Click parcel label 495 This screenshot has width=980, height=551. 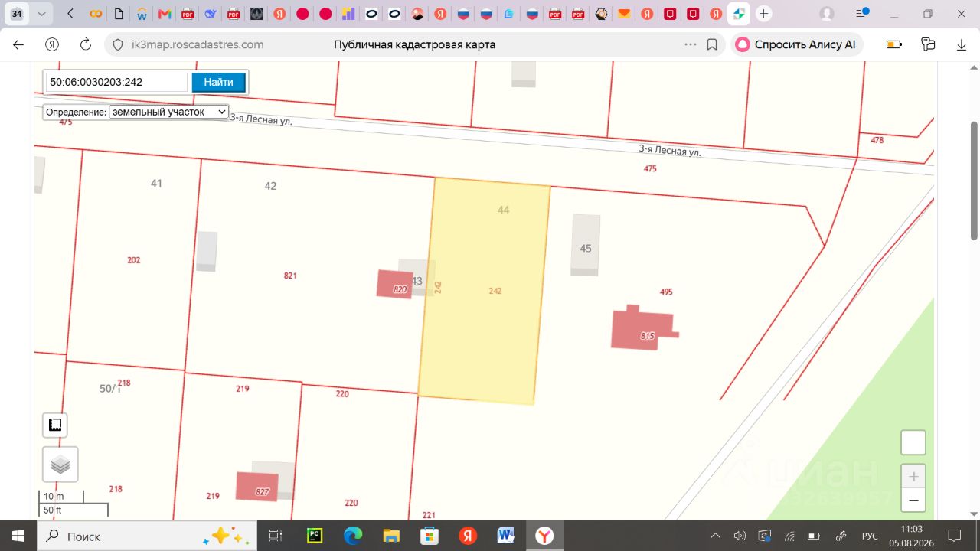pos(666,292)
